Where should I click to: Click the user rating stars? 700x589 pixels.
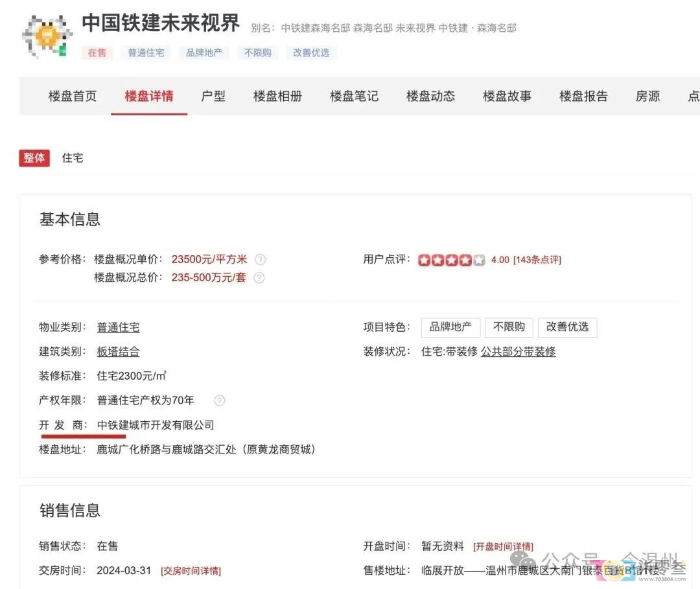[451, 260]
